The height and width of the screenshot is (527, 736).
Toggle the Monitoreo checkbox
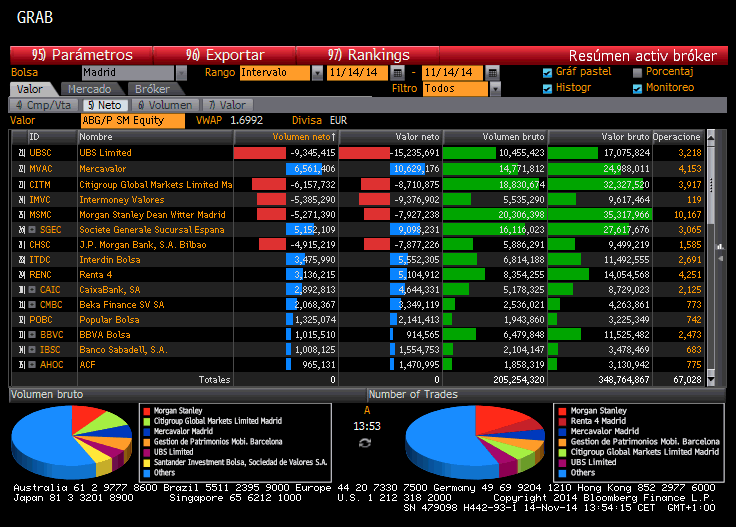coord(637,89)
